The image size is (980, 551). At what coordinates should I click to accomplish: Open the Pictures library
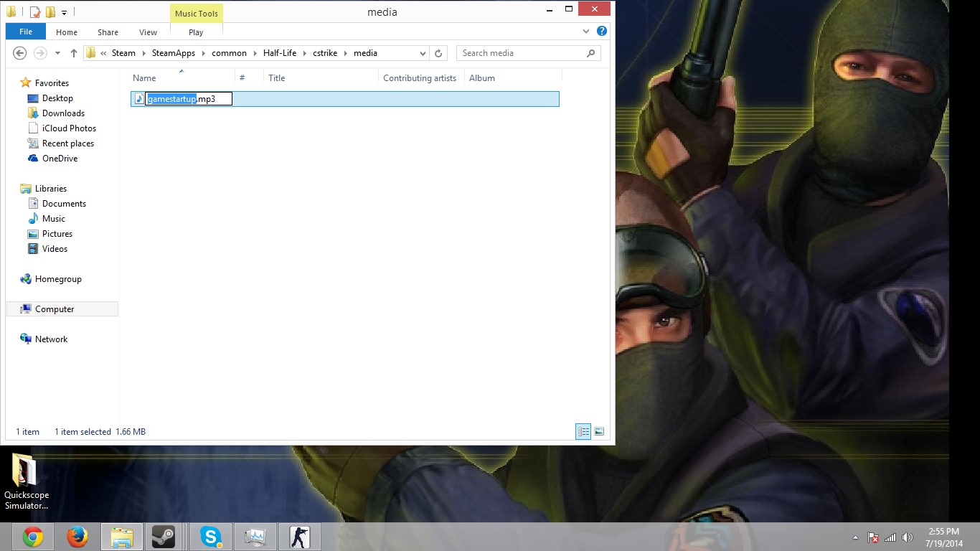[x=57, y=234]
